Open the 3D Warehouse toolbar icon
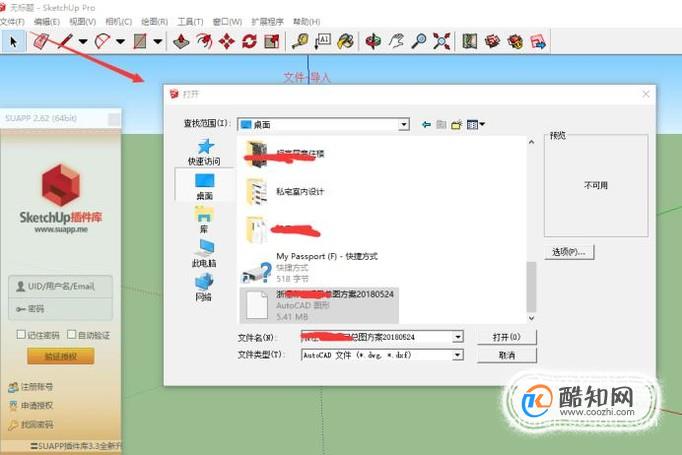The image size is (682, 455). coord(492,42)
